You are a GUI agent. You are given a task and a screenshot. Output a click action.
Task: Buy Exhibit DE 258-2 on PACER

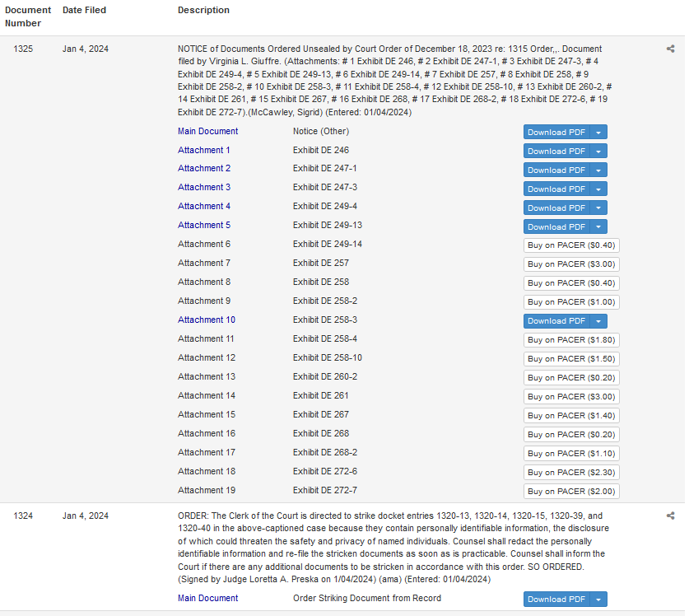coord(571,302)
